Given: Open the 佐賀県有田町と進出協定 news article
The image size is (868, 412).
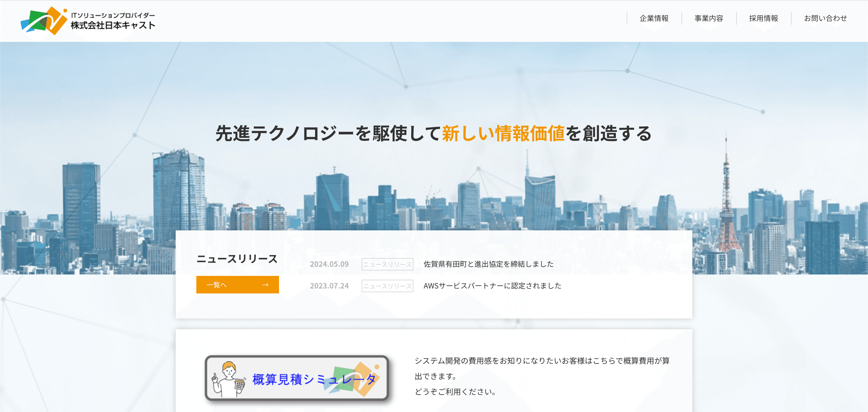Looking at the screenshot, I should 488,264.
